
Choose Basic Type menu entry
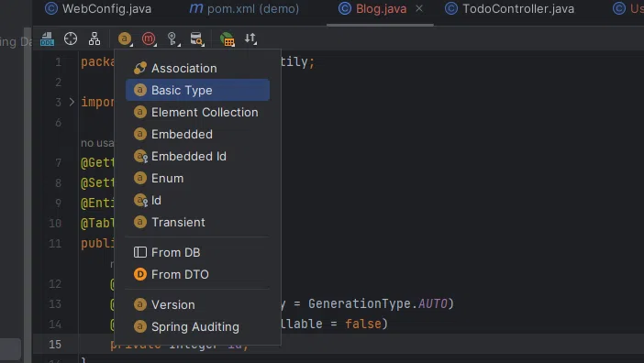[x=197, y=90]
